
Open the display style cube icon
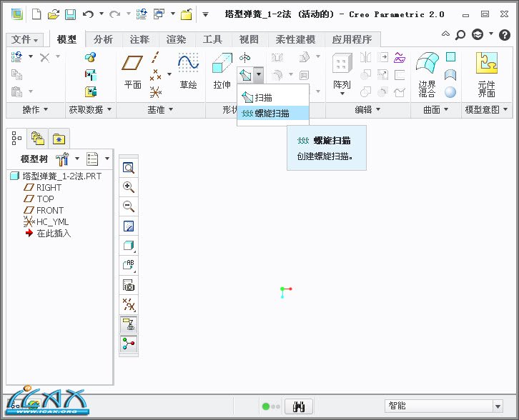pos(129,246)
